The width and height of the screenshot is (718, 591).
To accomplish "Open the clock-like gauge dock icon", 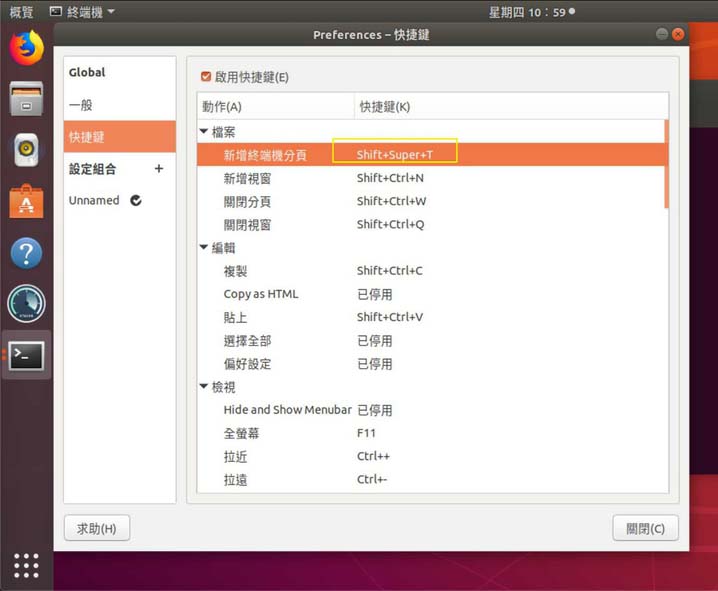I will coord(27,304).
